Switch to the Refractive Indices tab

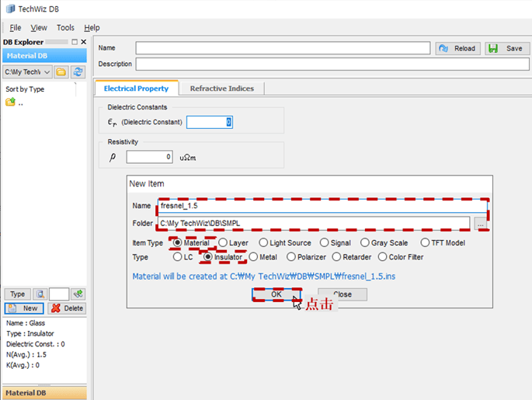[222, 89]
